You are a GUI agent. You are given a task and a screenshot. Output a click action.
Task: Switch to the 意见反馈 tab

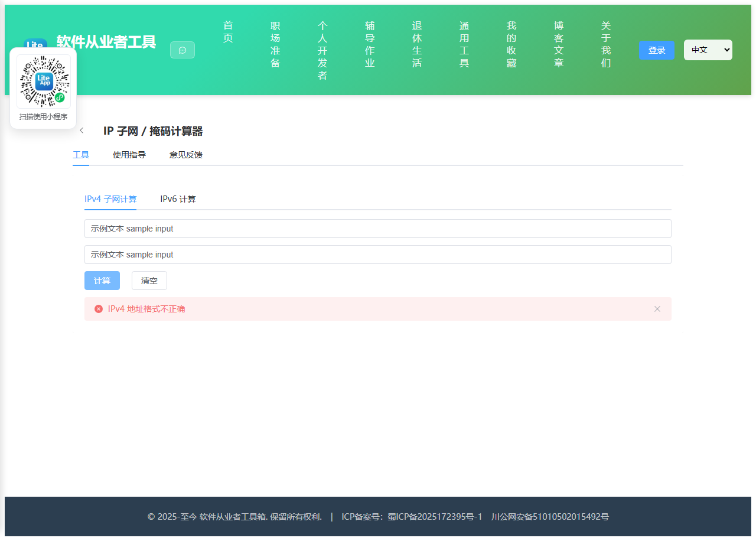click(x=186, y=155)
